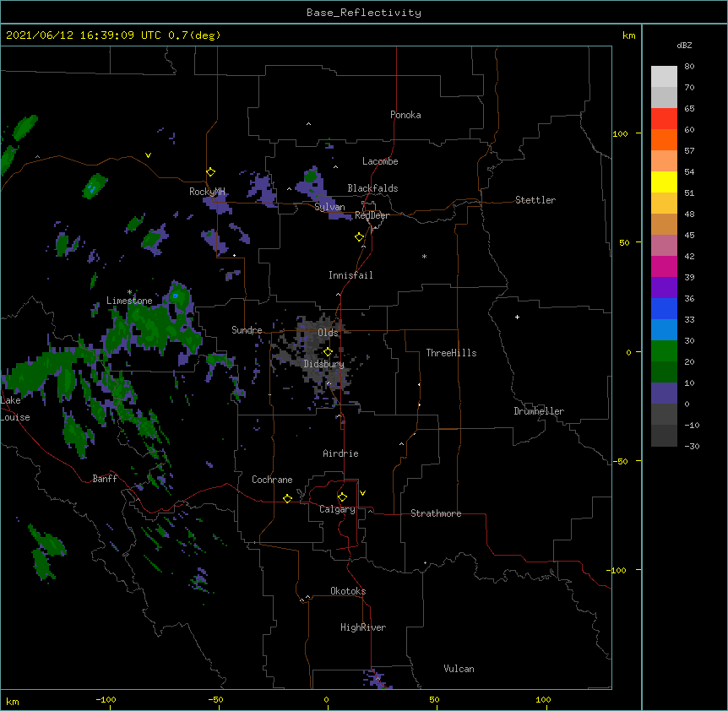Click the red 65 dBZ legend swatch

(664, 119)
